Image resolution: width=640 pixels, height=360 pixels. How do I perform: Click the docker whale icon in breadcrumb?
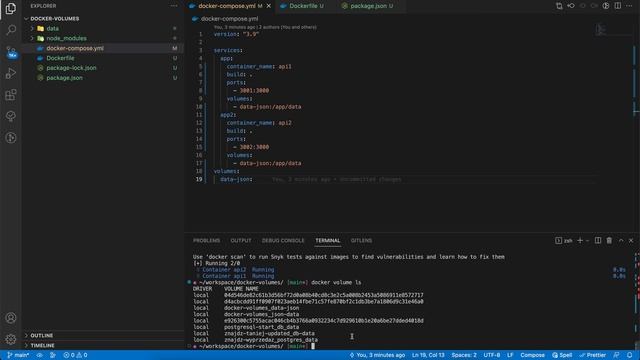(195, 18)
